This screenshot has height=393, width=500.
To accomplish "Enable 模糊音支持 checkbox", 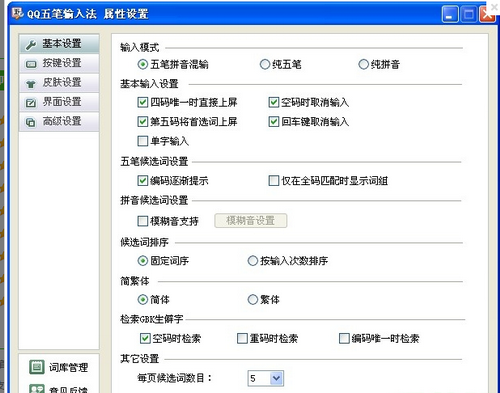I will click(143, 221).
